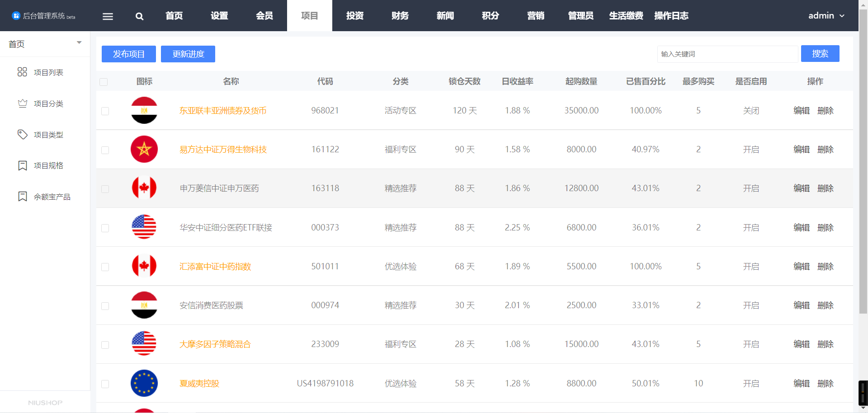
Task: Click the flag icon for 易方达中证万得生物科技
Action: pos(144,149)
